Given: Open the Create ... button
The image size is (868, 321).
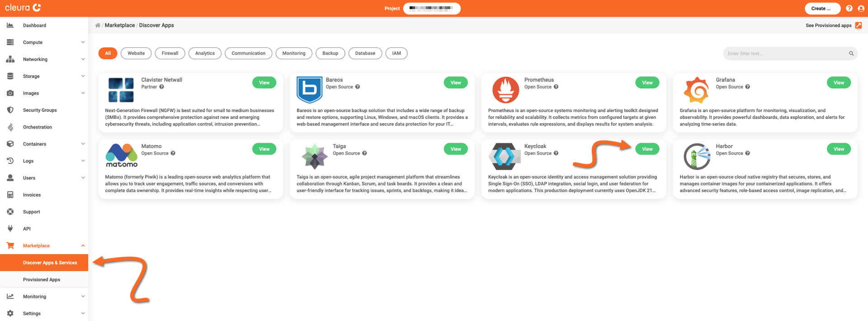Looking at the screenshot, I should 822,9.
